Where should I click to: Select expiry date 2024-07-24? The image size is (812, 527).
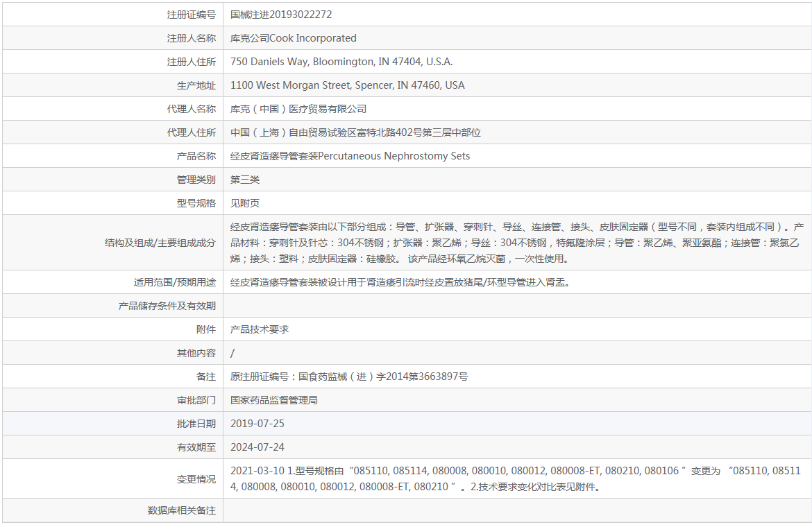pyautogui.click(x=257, y=447)
